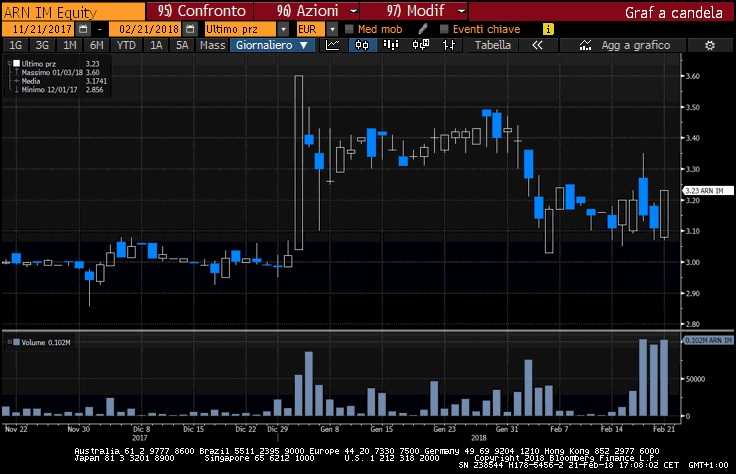Enable the Med mob checkbox
The width and height of the screenshot is (736, 474).
pos(349,29)
